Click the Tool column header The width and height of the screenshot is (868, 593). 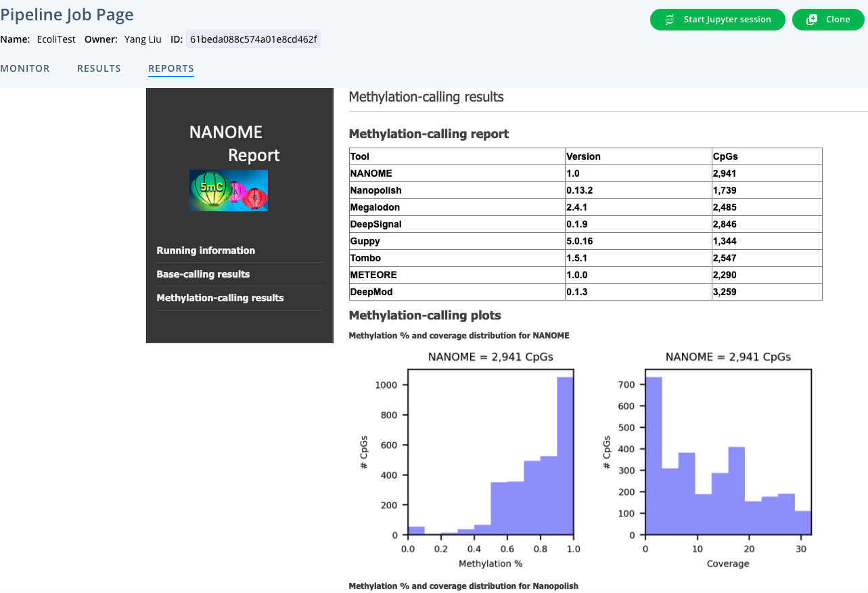click(x=457, y=156)
